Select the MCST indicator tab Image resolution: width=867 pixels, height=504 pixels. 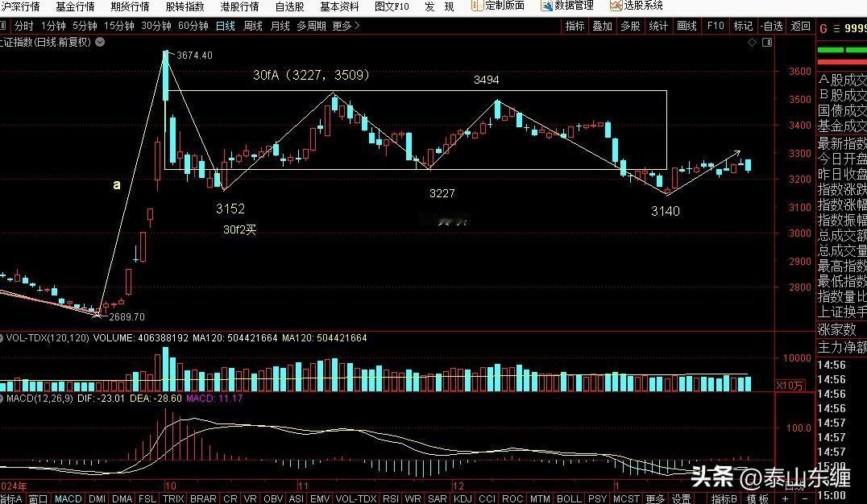tap(626, 498)
